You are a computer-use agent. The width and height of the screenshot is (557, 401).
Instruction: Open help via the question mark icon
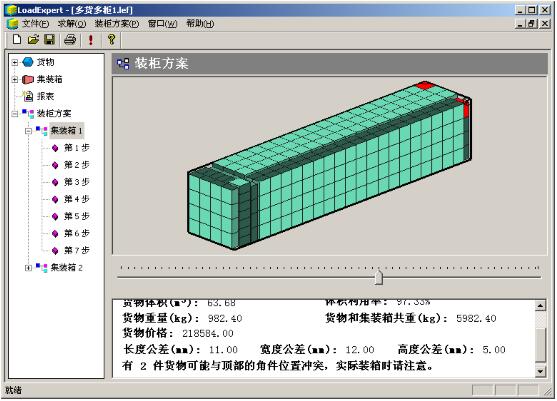tap(111, 39)
